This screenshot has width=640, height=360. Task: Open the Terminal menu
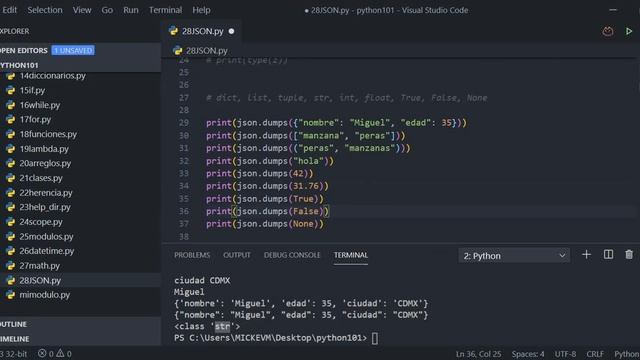point(165,10)
